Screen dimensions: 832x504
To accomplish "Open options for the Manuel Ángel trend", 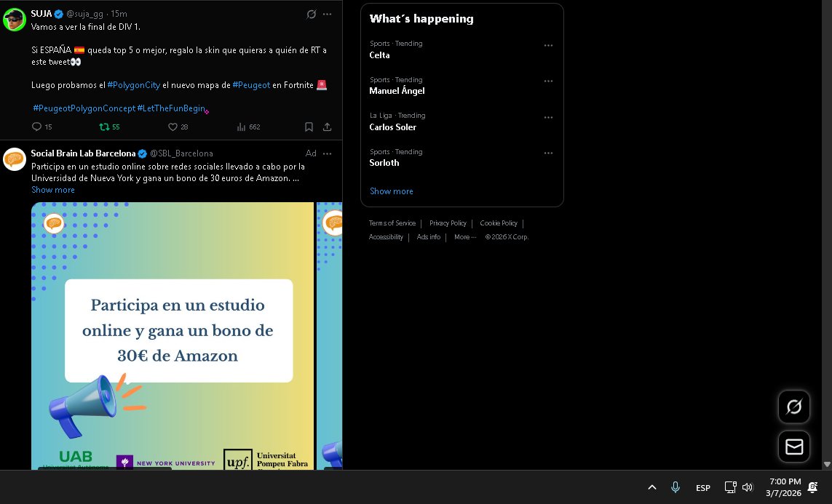I will coord(549,81).
